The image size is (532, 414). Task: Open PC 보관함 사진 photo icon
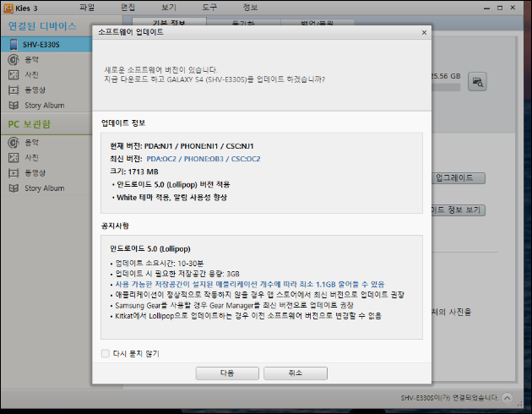(x=14, y=157)
